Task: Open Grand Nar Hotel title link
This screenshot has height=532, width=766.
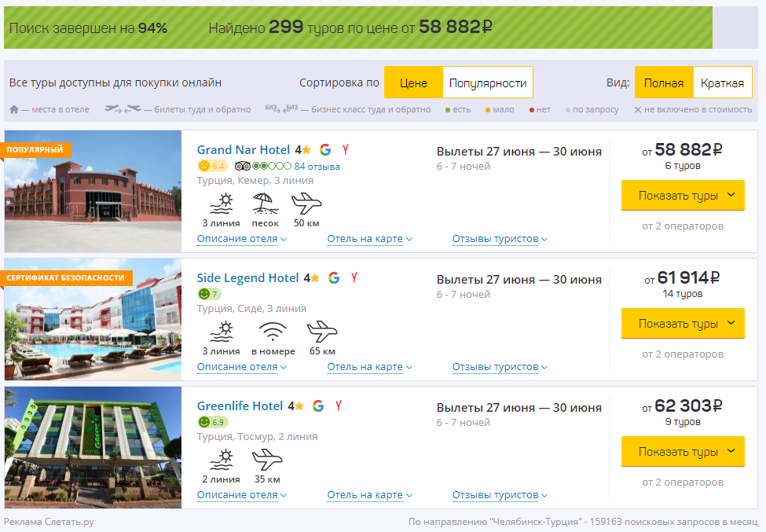Action: click(244, 149)
